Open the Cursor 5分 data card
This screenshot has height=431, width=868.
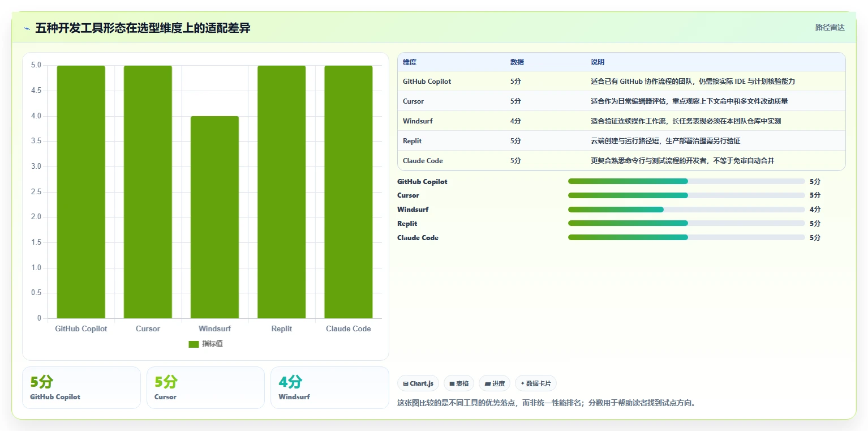click(x=205, y=387)
